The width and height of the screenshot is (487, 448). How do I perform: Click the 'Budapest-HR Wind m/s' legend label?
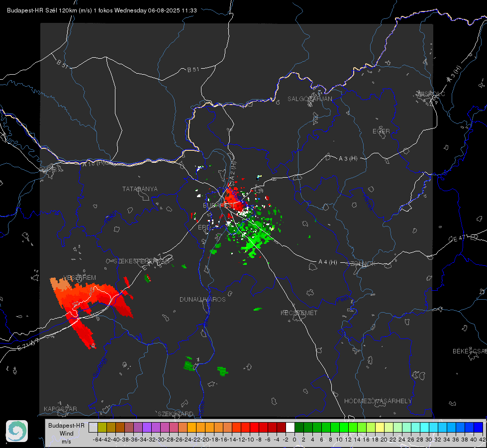[66, 433]
